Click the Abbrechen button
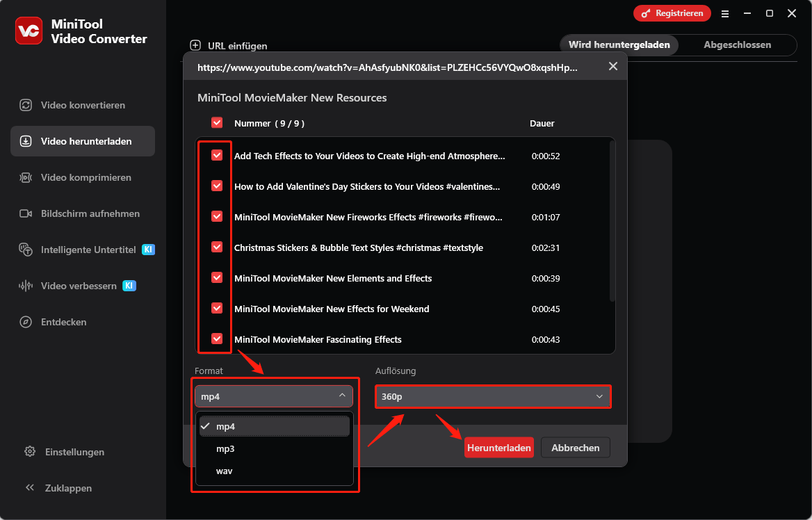 tap(576, 448)
